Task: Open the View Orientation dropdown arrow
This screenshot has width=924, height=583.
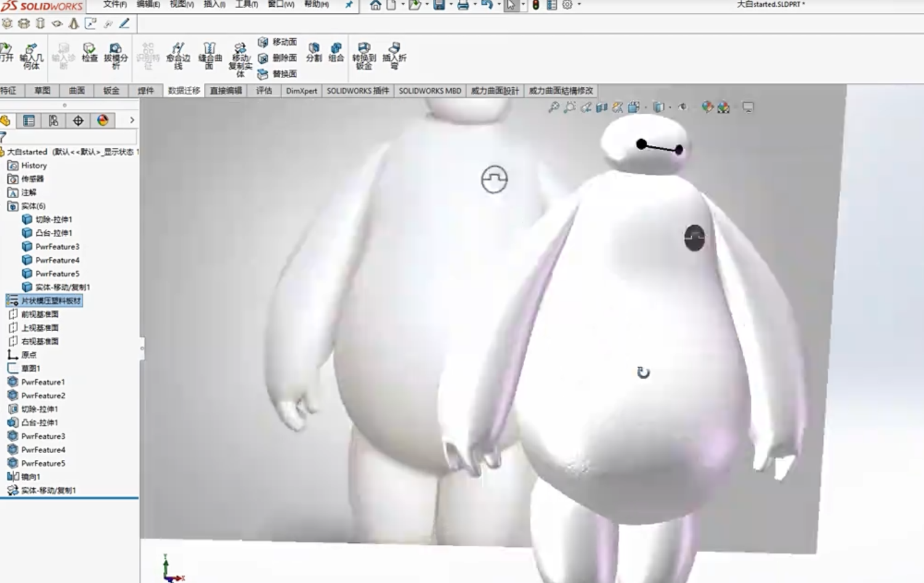Action: (646, 107)
